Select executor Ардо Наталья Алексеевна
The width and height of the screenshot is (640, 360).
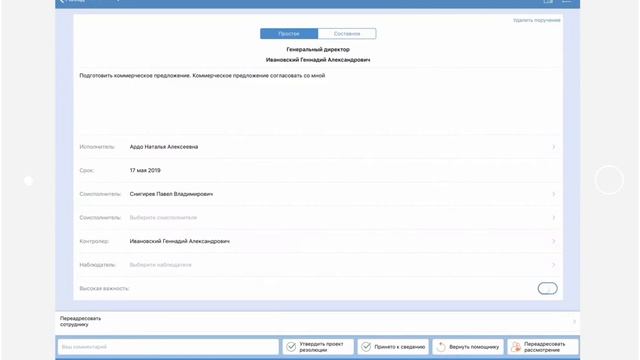(x=164, y=147)
